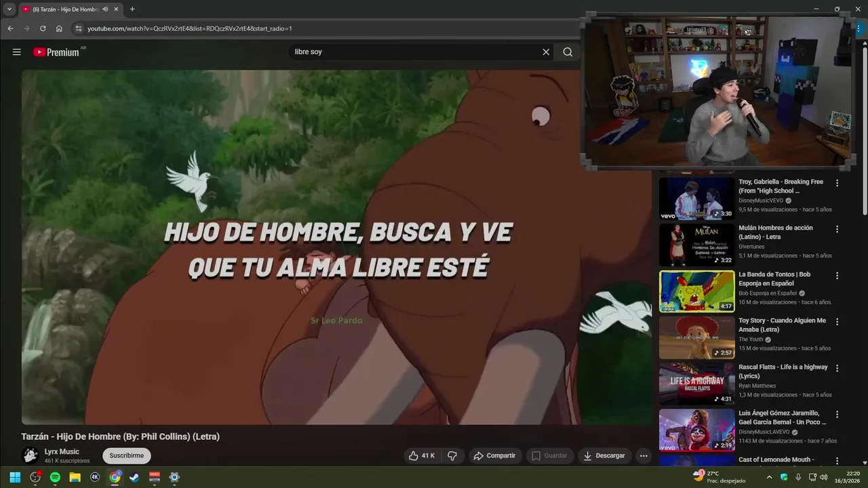The image size is (868, 488).
Task: View site information icon in address bar
Action: click(78, 28)
